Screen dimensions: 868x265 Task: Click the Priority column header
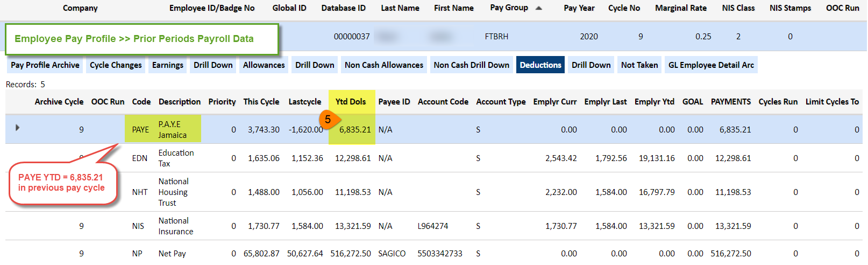222,102
